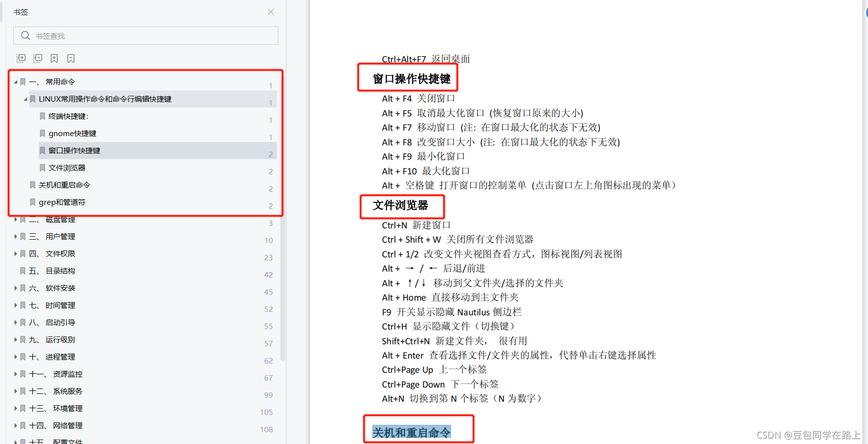Jump to 关机和重启命令 bookmark
This screenshot has height=444, width=868.
64,185
